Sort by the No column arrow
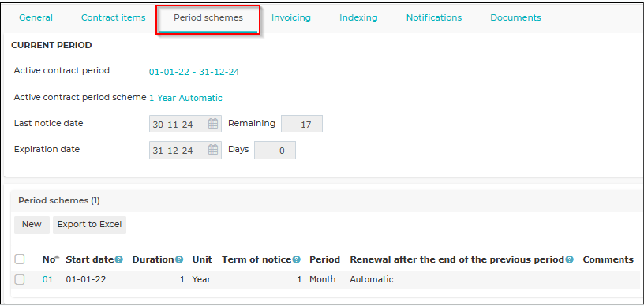Image resolution: width=644 pixels, height=306 pixels. point(57,257)
